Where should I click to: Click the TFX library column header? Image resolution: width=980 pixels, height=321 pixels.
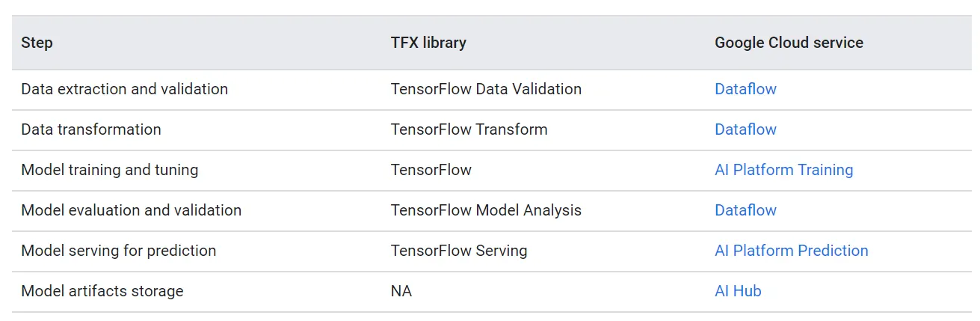[428, 43]
